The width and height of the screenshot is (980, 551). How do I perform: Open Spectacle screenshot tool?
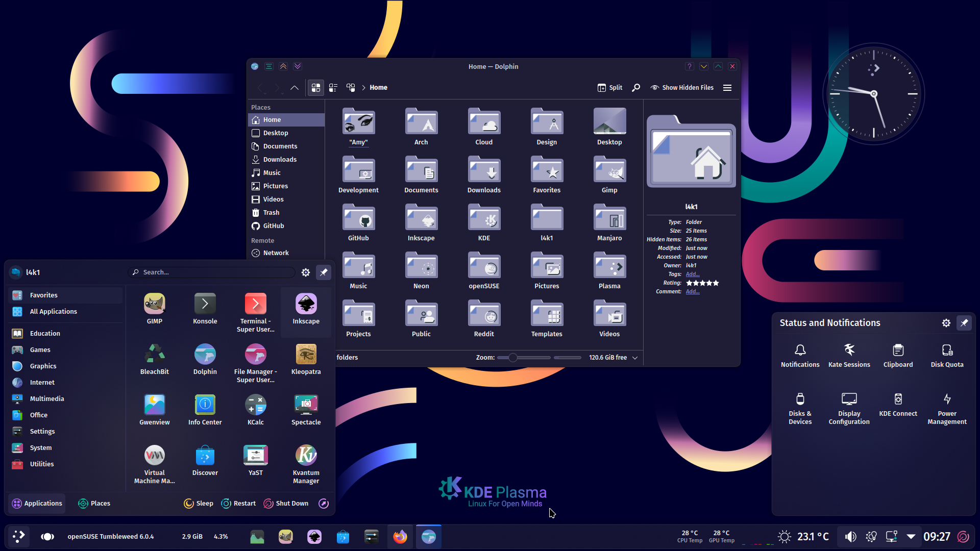pos(306,410)
